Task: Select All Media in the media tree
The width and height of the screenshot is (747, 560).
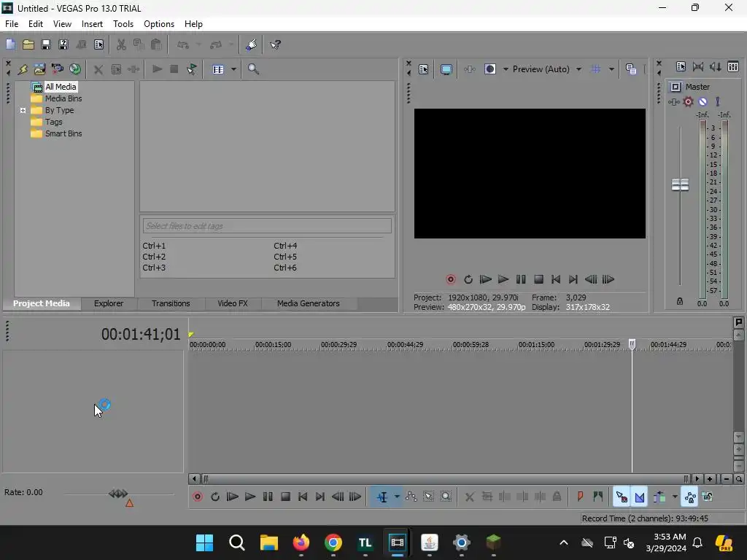Action: (61, 87)
